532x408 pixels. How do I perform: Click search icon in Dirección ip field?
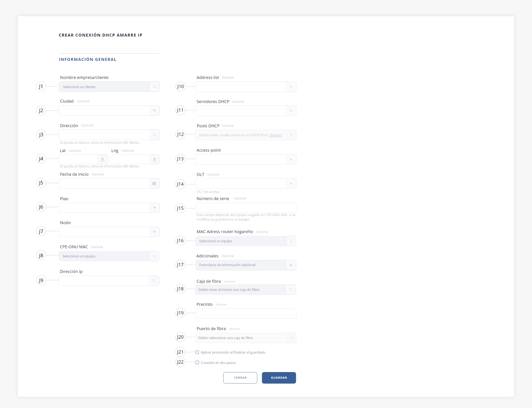154,280
